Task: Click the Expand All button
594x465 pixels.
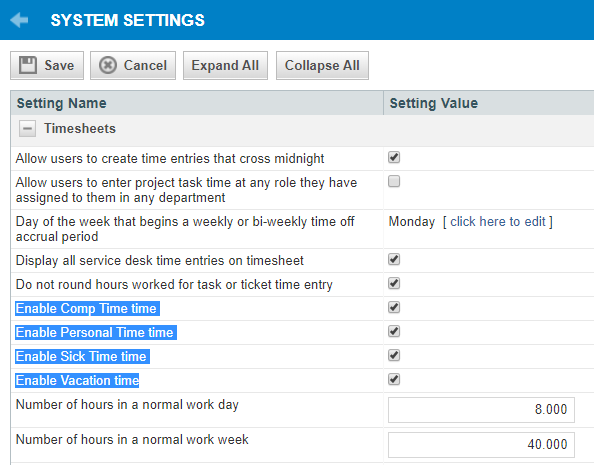Action: point(225,66)
